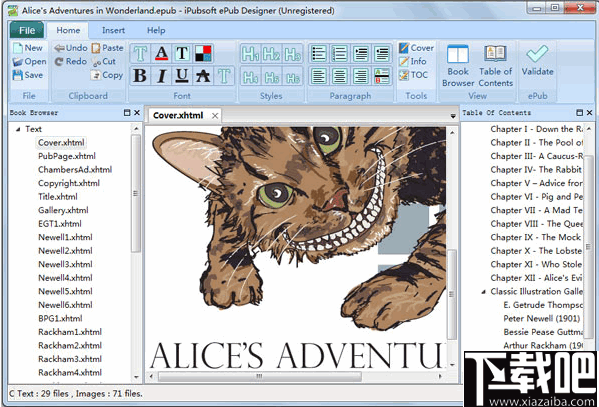Click the editor horizontal scrollbar thumb

click(259, 376)
